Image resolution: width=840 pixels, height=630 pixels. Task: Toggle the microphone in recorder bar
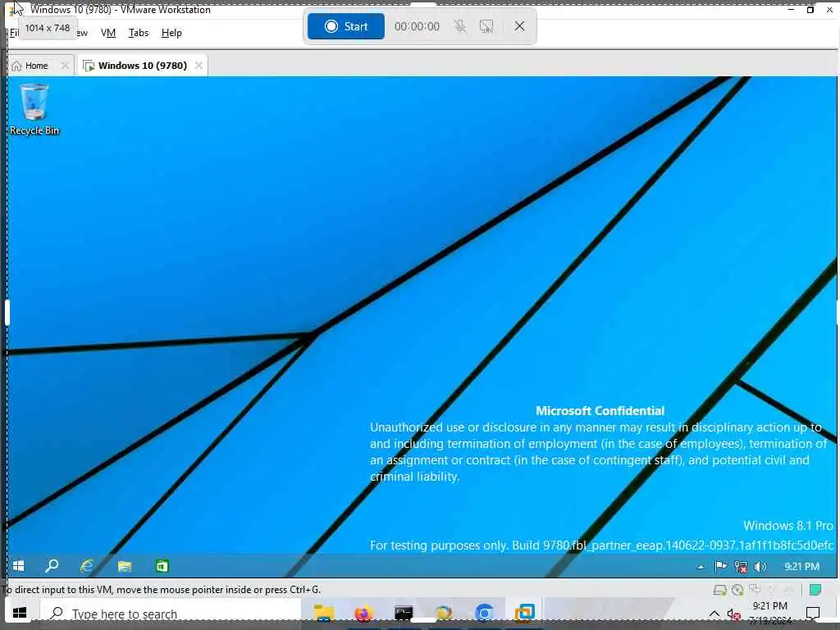point(459,26)
